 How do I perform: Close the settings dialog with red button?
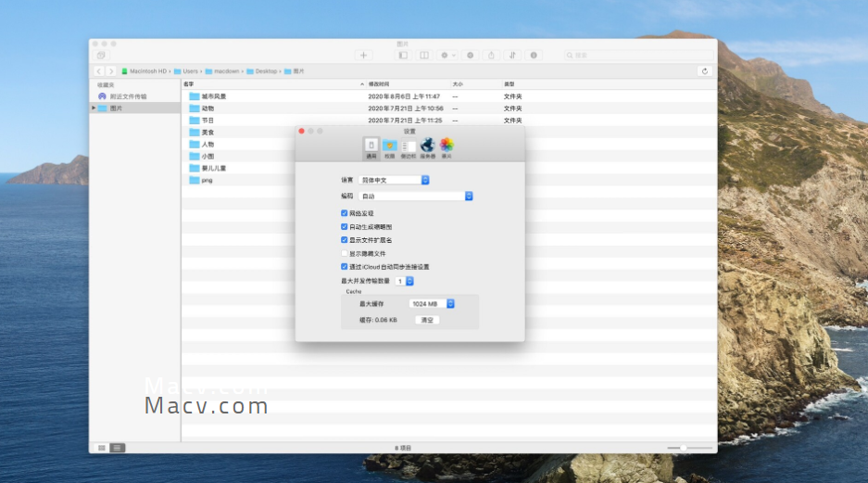302,132
